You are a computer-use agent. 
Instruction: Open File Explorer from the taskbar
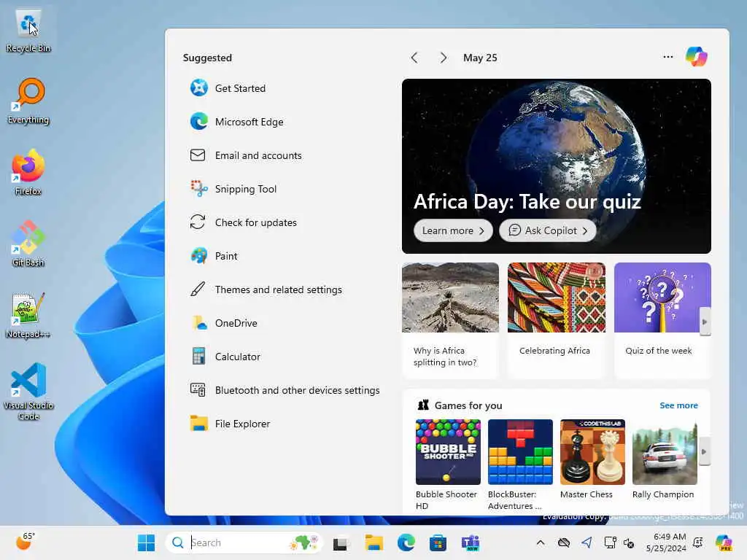click(x=374, y=542)
